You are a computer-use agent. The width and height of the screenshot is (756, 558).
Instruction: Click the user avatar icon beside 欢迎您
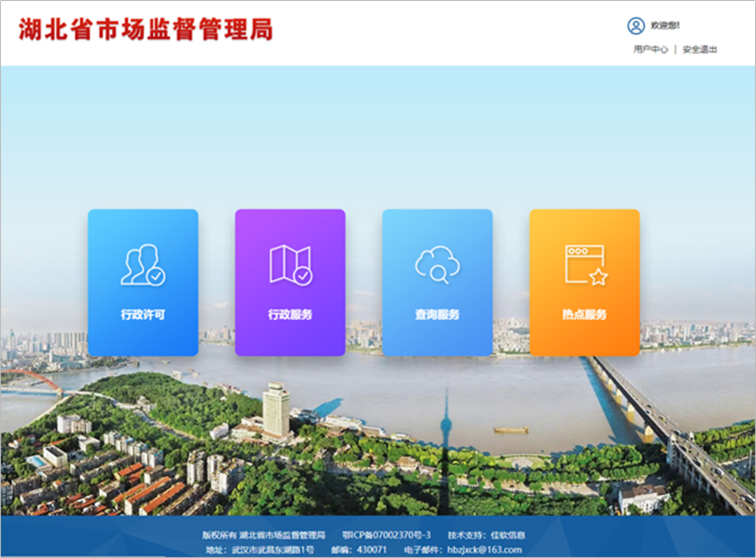[635, 24]
